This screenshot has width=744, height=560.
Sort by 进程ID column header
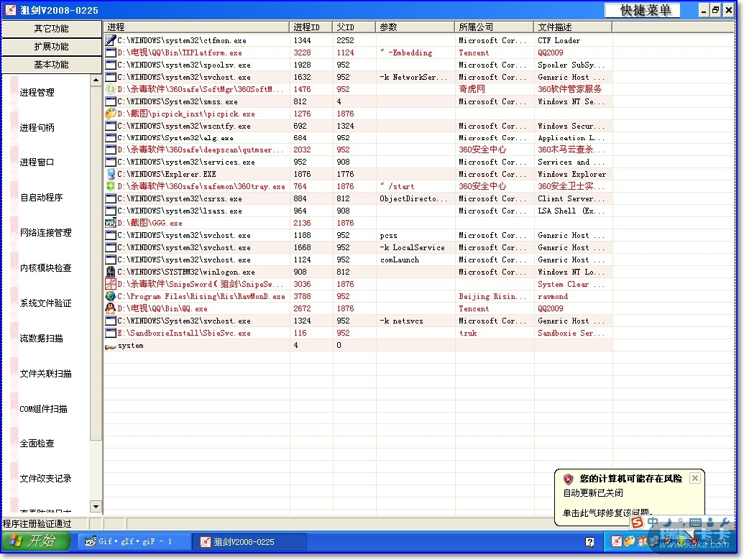pos(311,27)
